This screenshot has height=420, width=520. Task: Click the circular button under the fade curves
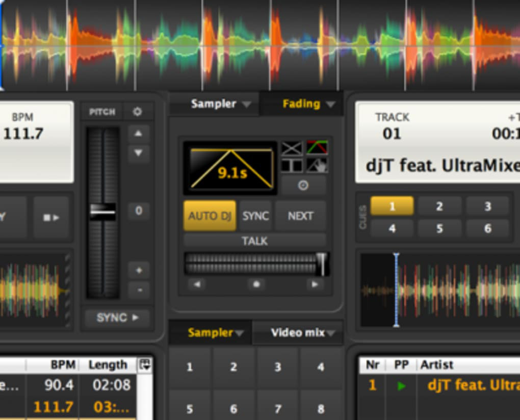click(303, 186)
